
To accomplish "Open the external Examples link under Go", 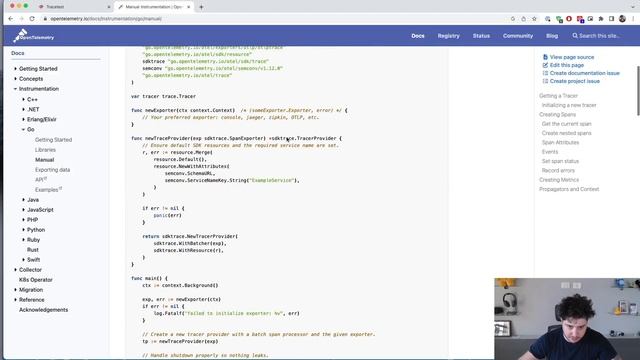I will pos(48,190).
